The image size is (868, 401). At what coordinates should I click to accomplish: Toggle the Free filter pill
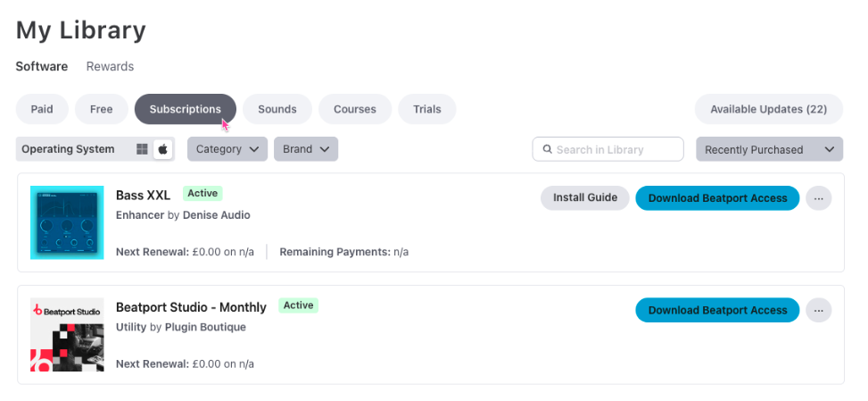tap(101, 109)
